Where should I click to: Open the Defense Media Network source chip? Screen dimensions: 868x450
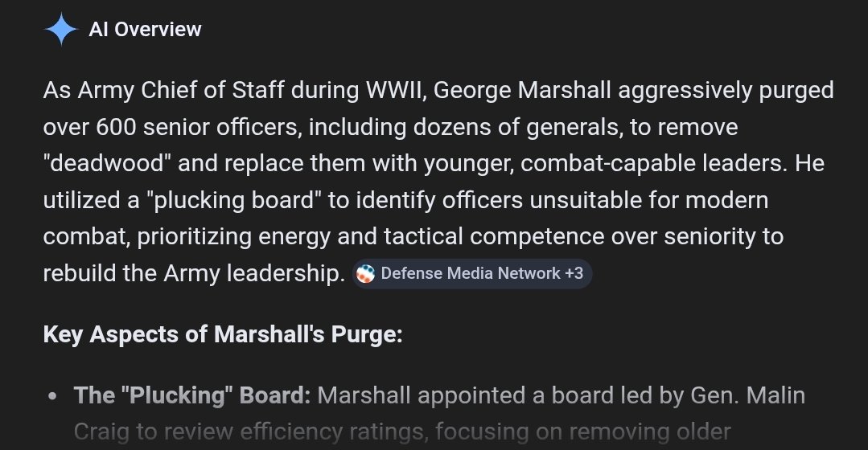470,274
